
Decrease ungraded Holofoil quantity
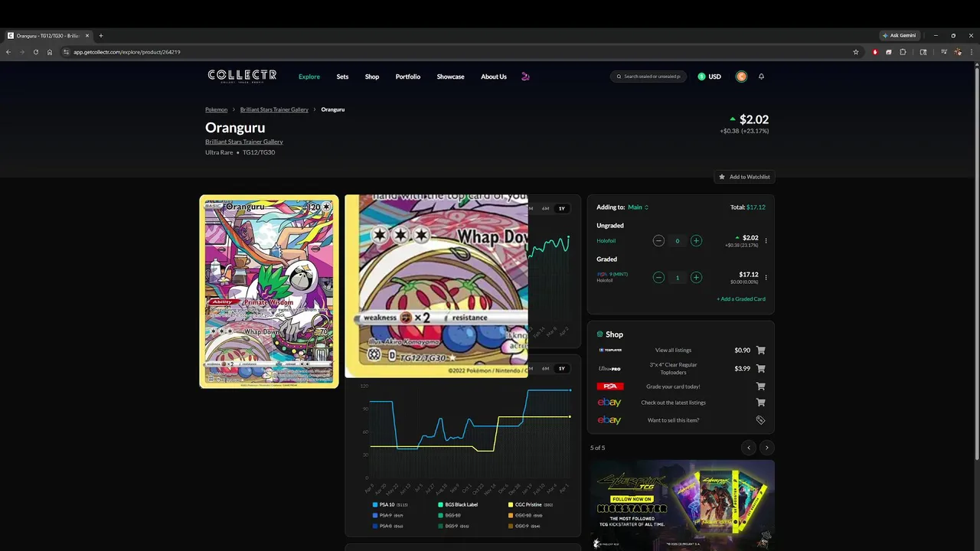658,241
